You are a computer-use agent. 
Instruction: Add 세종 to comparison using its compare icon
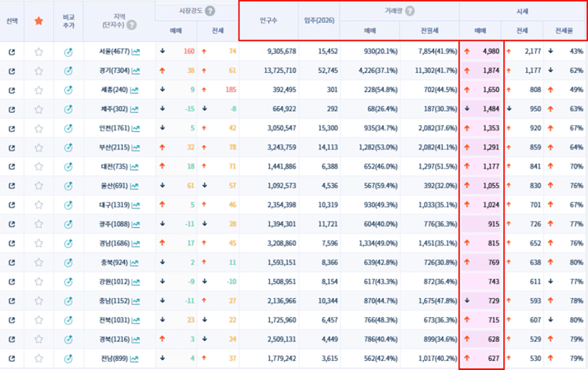point(68,90)
